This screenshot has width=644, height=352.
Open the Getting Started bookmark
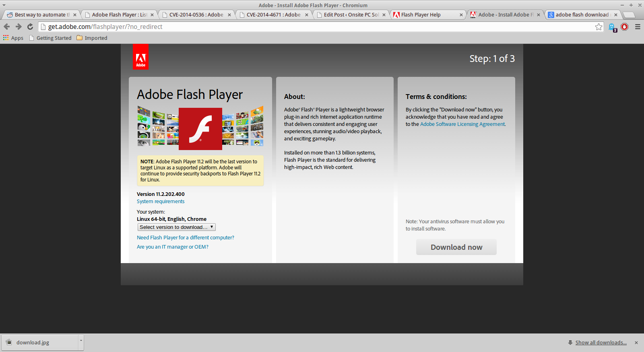[x=50, y=38]
